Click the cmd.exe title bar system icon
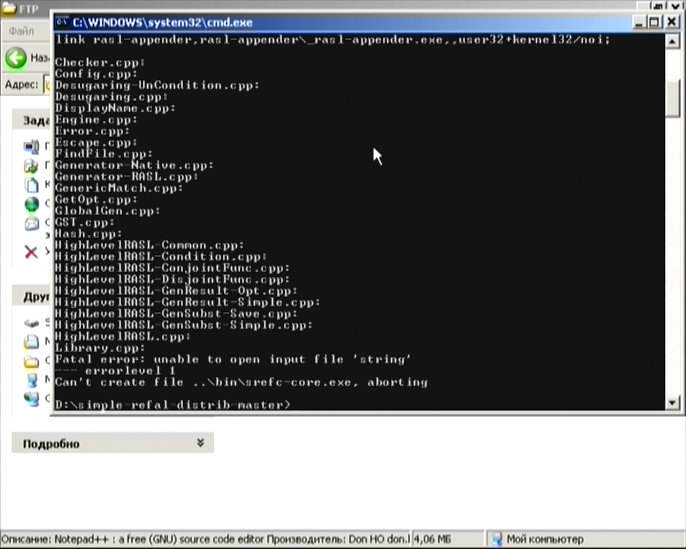Viewport: 686px width, 549px height. [62, 22]
